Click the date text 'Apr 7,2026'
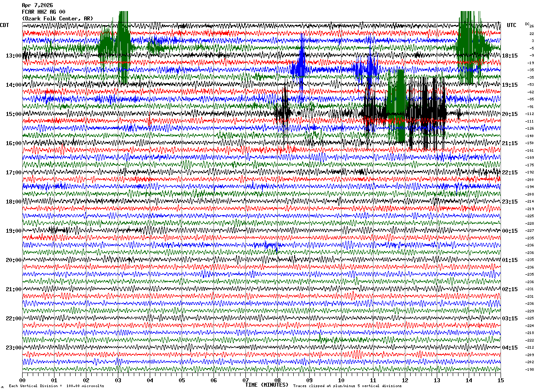 37,5
